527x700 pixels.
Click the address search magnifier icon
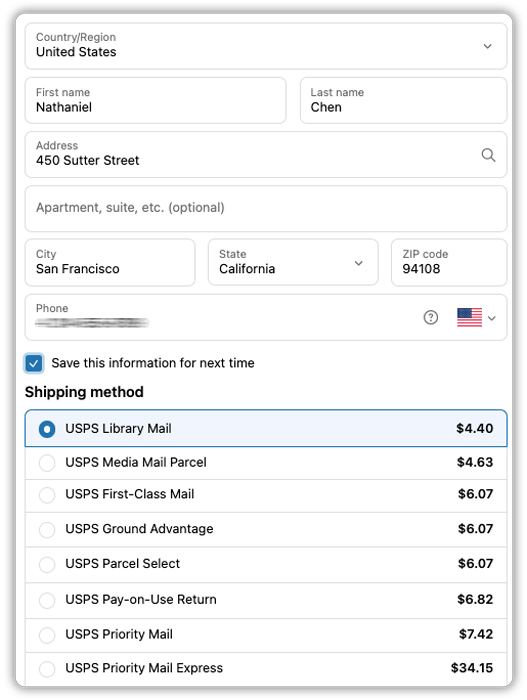pos(488,155)
